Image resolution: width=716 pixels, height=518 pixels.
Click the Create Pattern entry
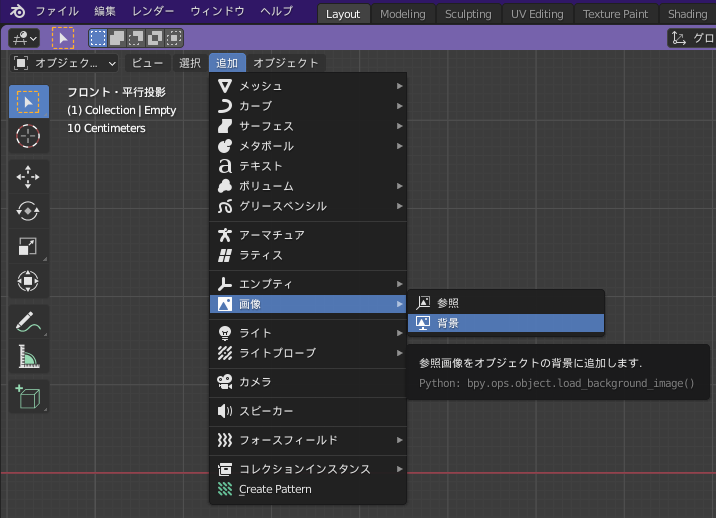(308, 489)
